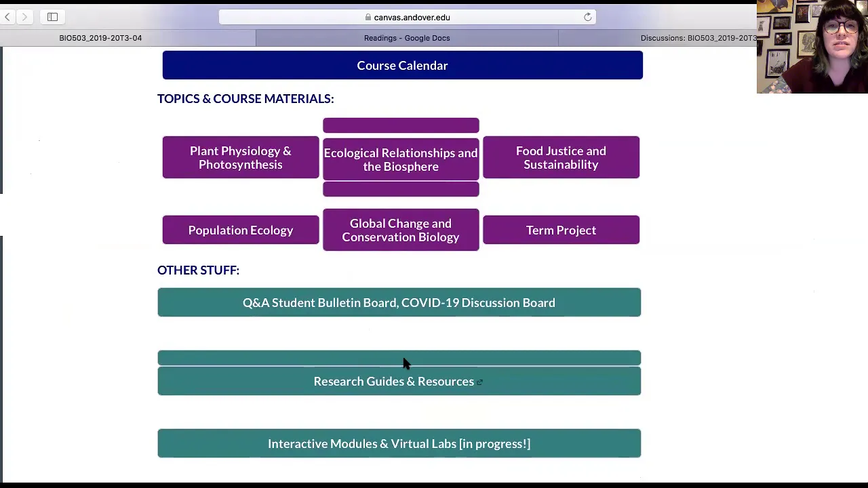Open Interactive Modules & Virtual Labs

coord(399,443)
